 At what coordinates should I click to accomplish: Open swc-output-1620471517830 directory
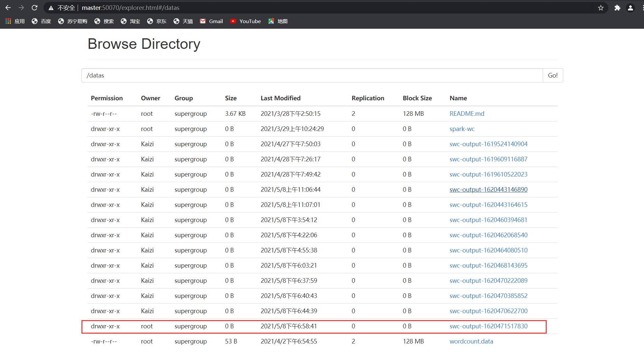(x=488, y=326)
